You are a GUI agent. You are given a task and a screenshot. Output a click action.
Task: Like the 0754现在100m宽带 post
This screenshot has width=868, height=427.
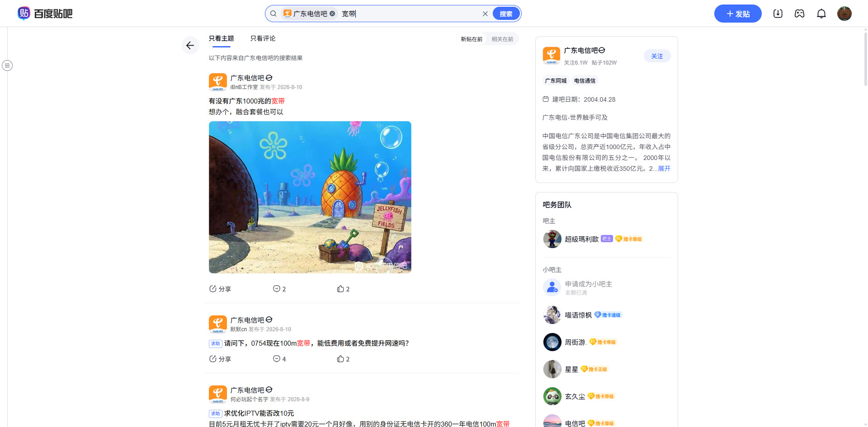[343, 359]
